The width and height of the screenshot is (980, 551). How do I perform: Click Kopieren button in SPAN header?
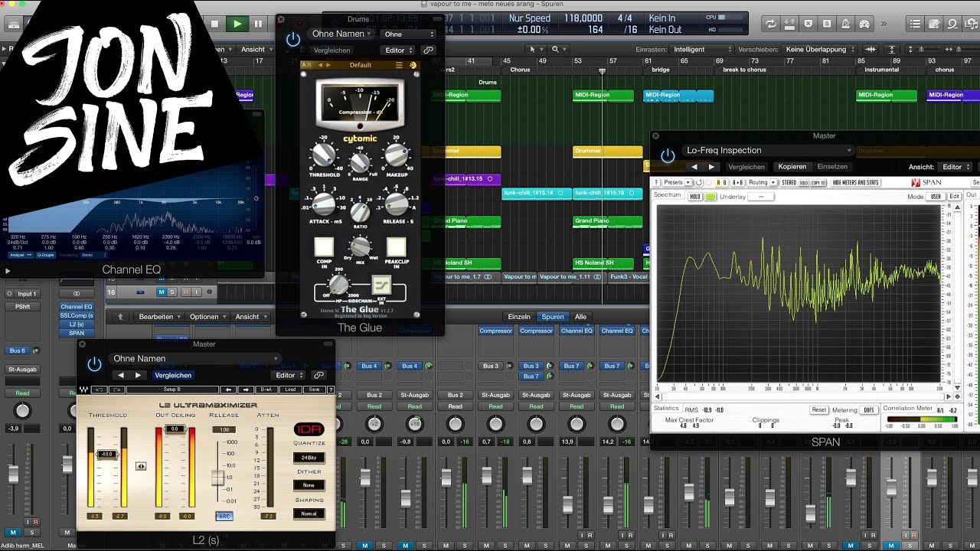click(792, 167)
